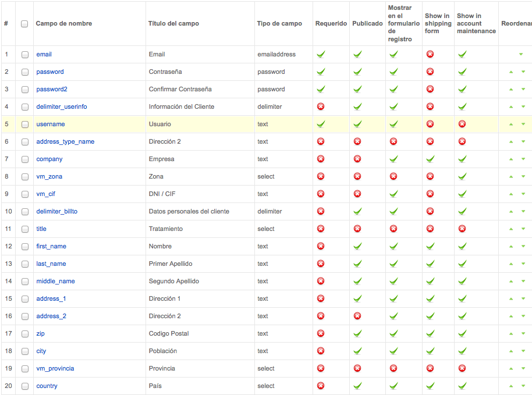Toggle account maintenance check for country row
The height and width of the screenshot is (395, 532).
coord(462,386)
